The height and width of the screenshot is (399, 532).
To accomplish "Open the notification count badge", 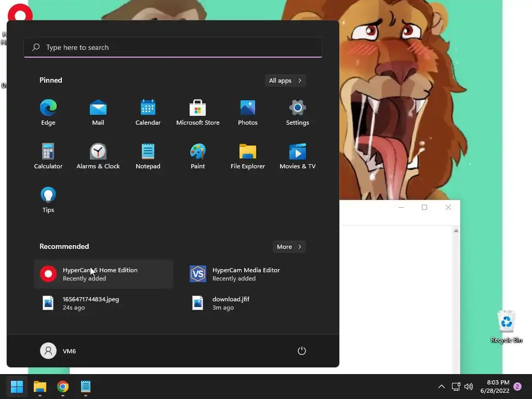I will 517,387.
